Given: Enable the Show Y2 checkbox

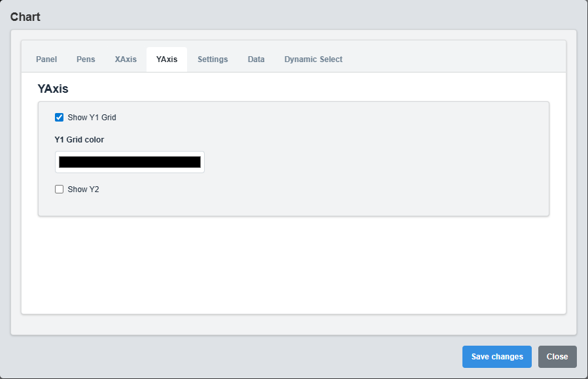Looking at the screenshot, I should point(59,189).
